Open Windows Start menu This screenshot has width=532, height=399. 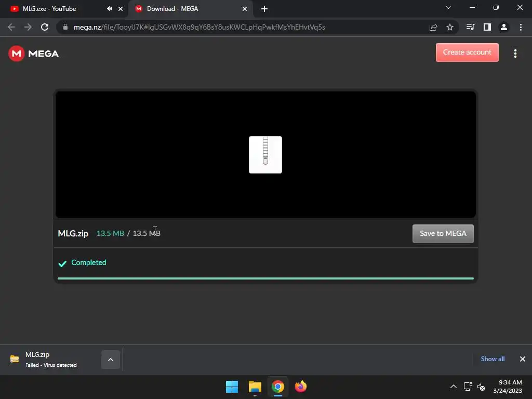coord(232,387)
